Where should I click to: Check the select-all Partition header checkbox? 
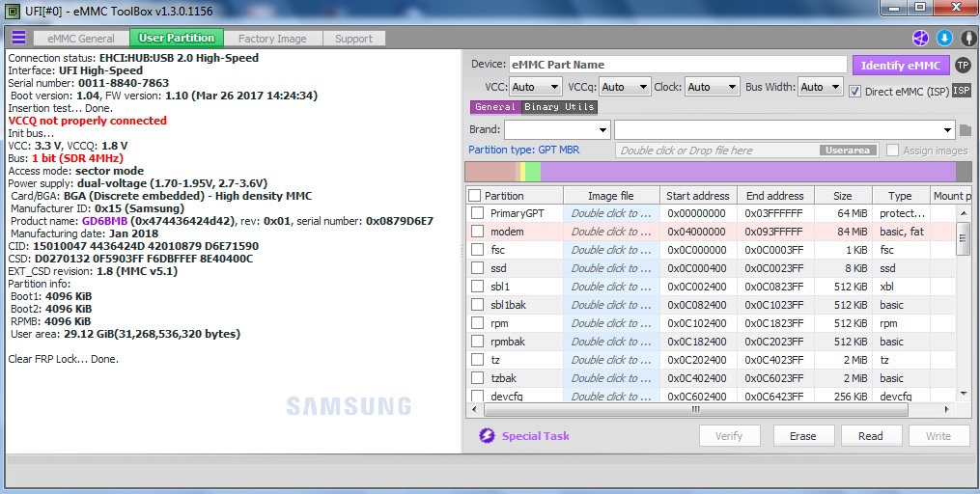[475, 196]
